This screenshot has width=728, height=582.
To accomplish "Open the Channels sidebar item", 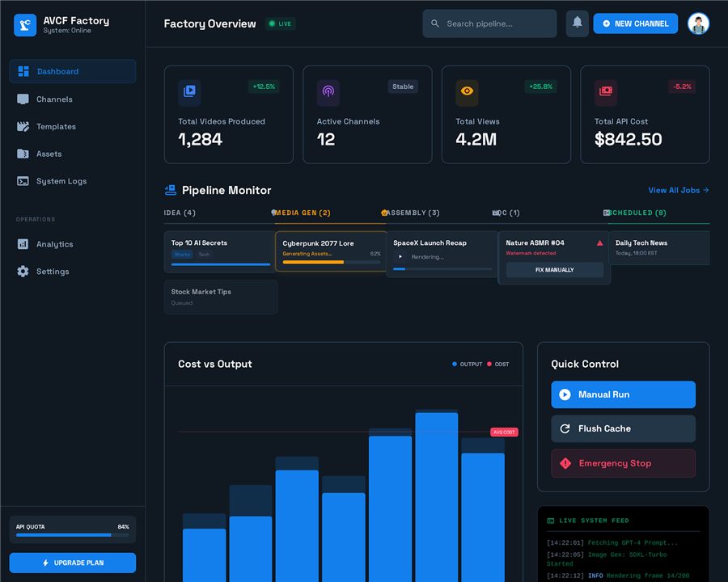I will click(x=73, y=99).
